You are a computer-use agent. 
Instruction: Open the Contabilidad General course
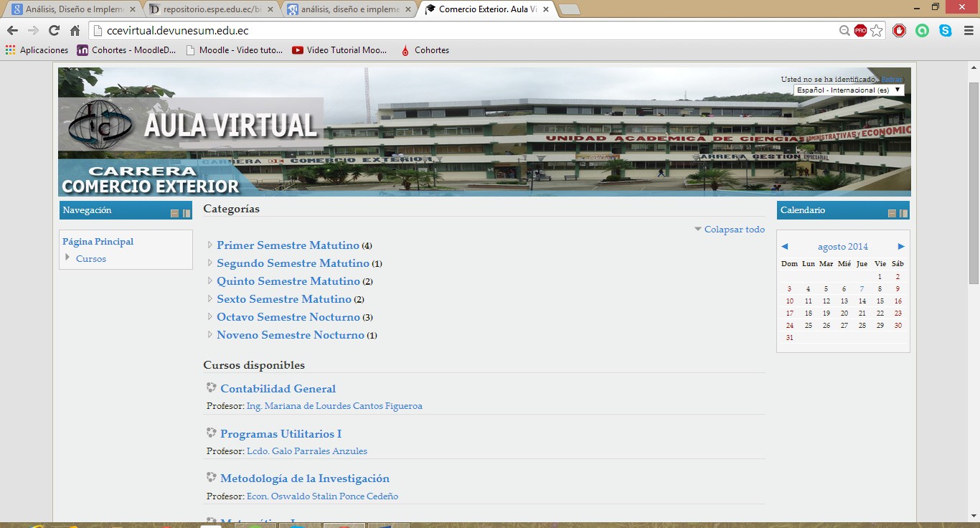tap(278, 389)
